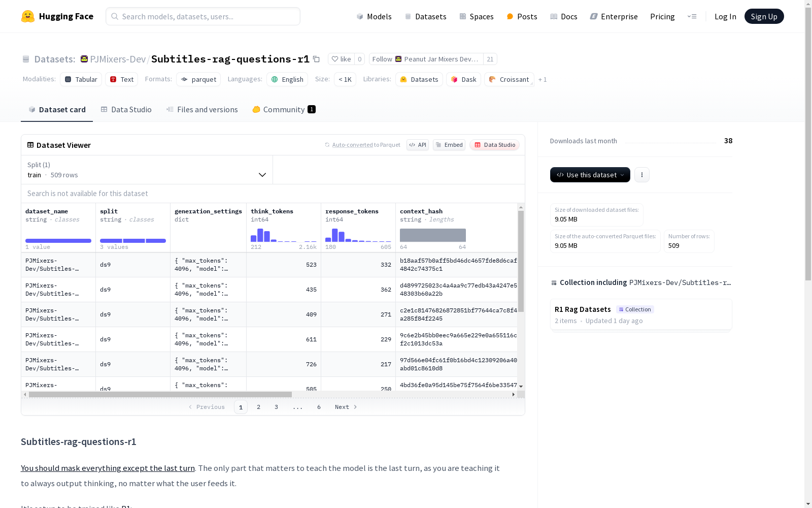Click the Embed button
812x508 pixels.
(x=449, y=145)
